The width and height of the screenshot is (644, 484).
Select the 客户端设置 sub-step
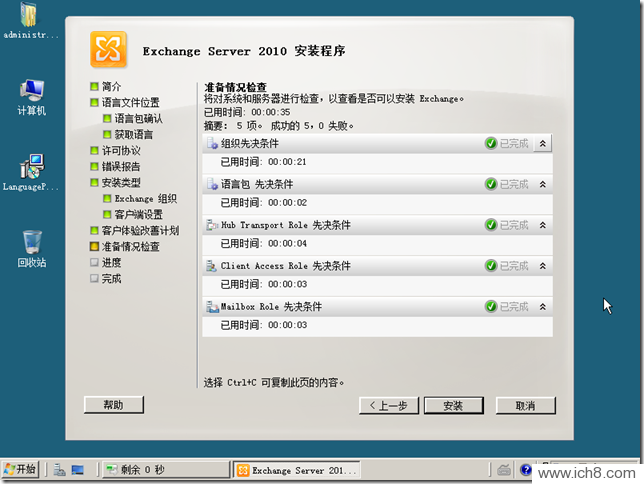point(133,214)
